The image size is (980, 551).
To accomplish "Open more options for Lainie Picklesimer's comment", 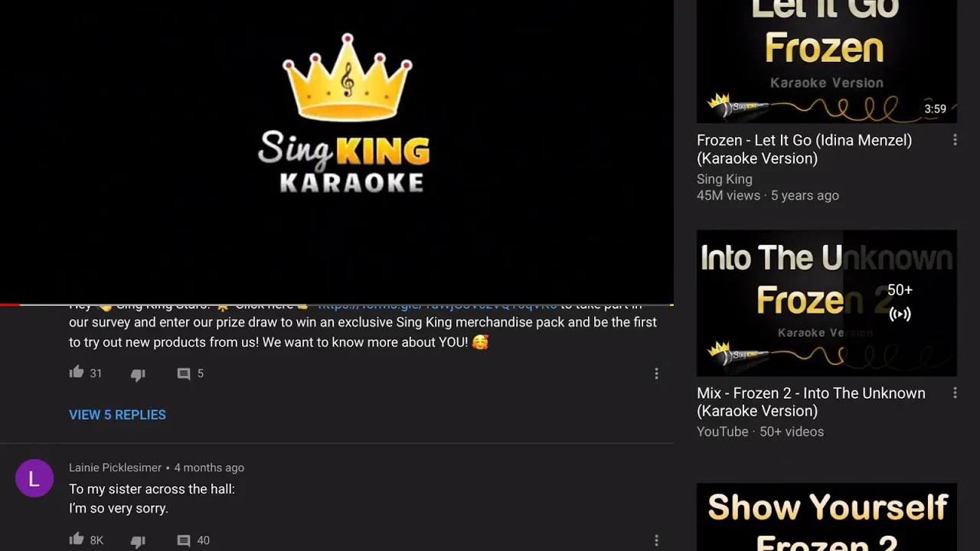I will [x=656, y=540].
